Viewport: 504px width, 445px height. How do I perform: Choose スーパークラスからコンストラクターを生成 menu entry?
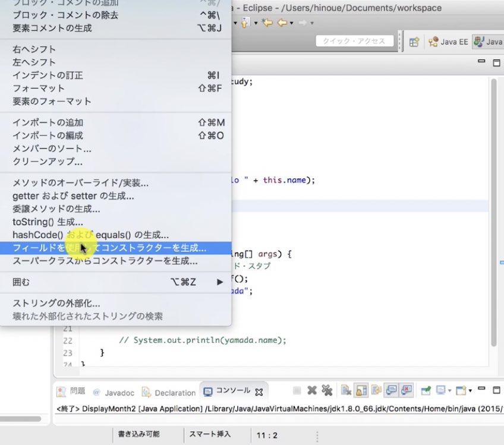point(116,261)
